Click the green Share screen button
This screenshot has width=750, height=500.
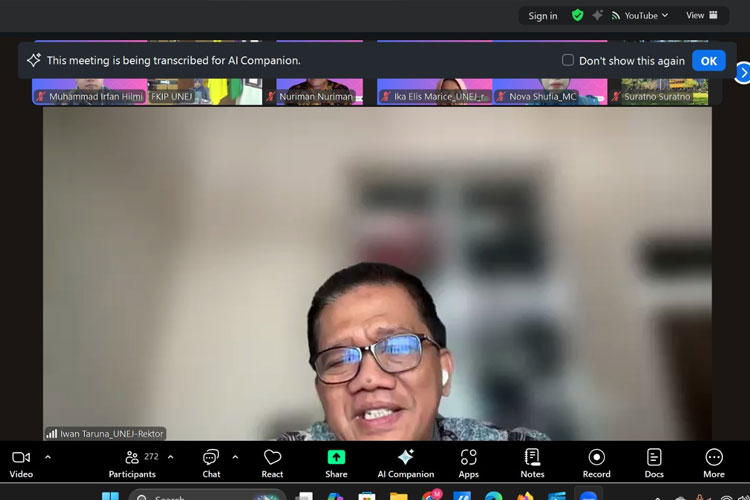[336, 464]
